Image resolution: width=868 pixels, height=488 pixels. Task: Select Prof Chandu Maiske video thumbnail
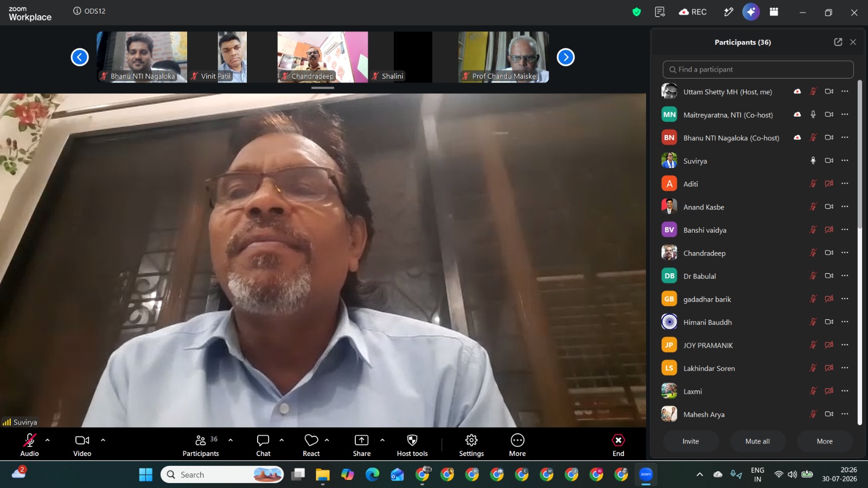(x=503, y=57)
